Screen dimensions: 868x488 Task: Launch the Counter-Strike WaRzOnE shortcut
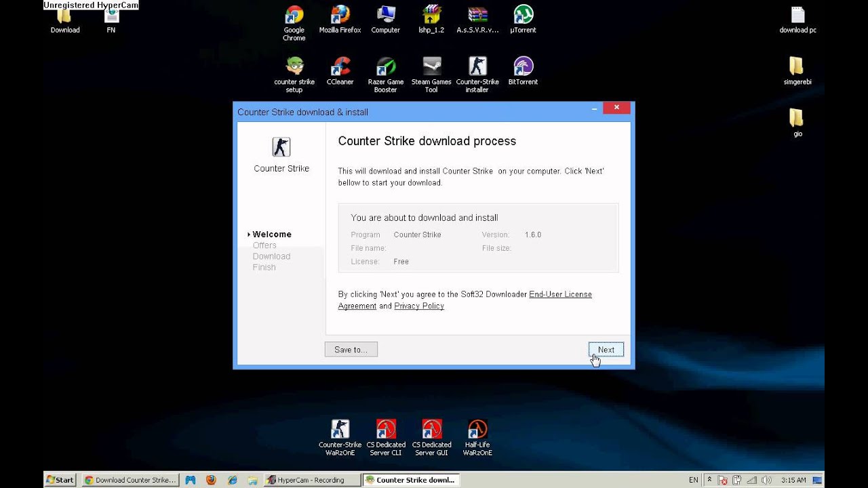coord(340,438)
